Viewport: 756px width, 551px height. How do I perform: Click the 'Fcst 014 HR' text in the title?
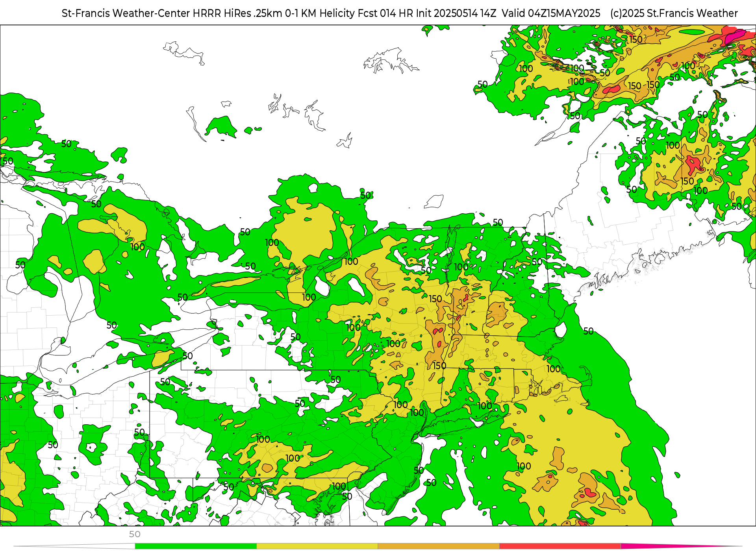coord(385,13)
